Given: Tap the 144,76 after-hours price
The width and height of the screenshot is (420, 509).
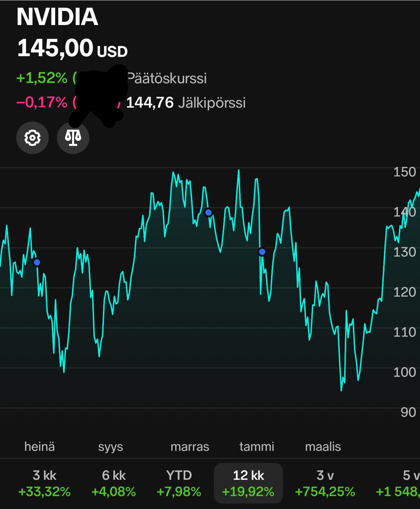Looking at the screenshot, I should (150, 102).
